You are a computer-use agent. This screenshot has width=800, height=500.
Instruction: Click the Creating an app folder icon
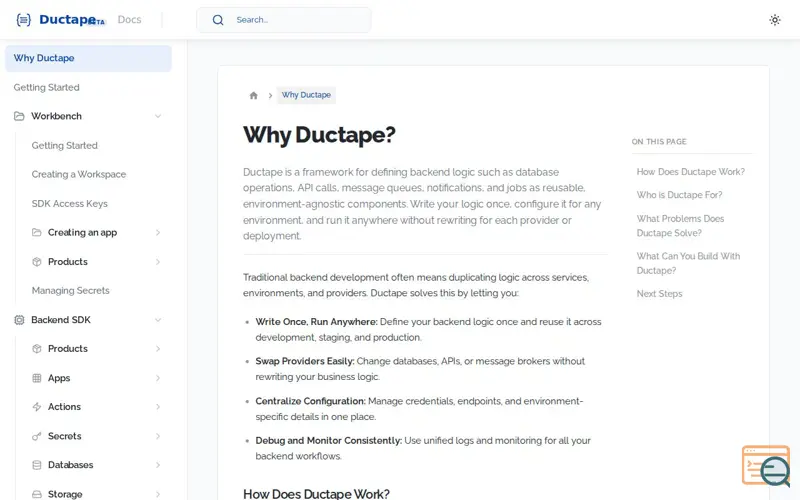tap(37, 233)
